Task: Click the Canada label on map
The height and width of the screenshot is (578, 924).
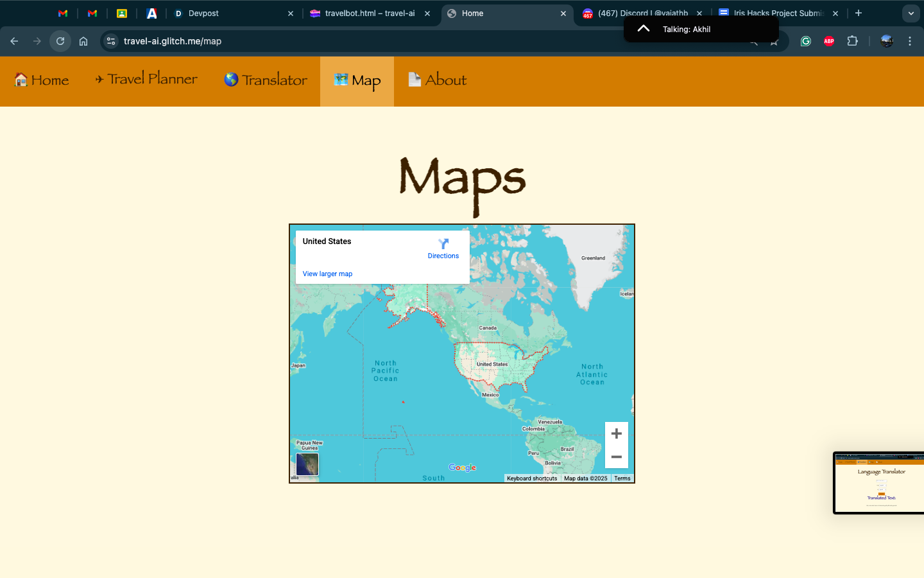Action: 488,328
